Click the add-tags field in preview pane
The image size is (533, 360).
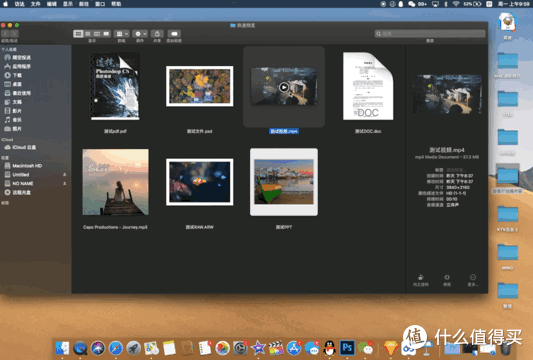pyautogui.click(x=456, y=170)
